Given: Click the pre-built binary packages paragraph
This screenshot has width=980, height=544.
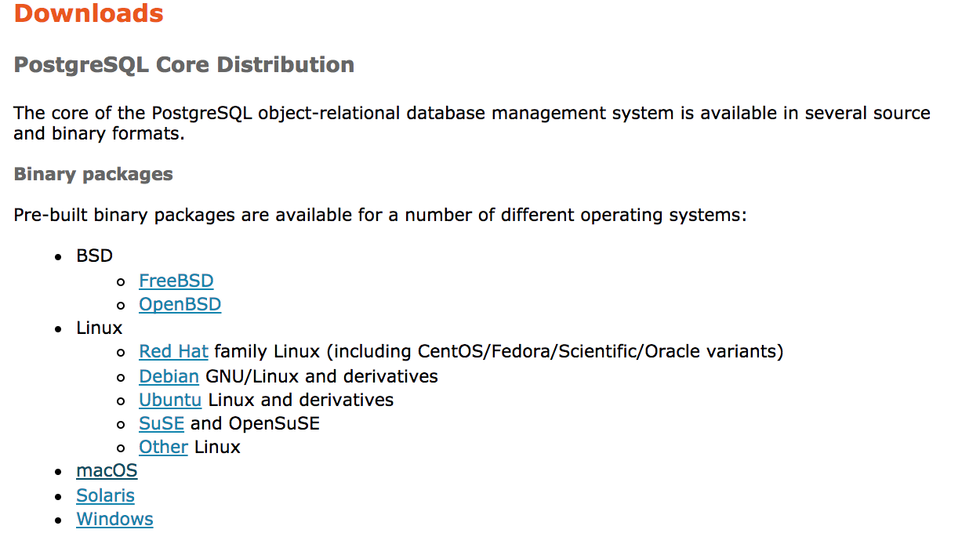Looking at the screenshot, I should (x=379, y=214).
